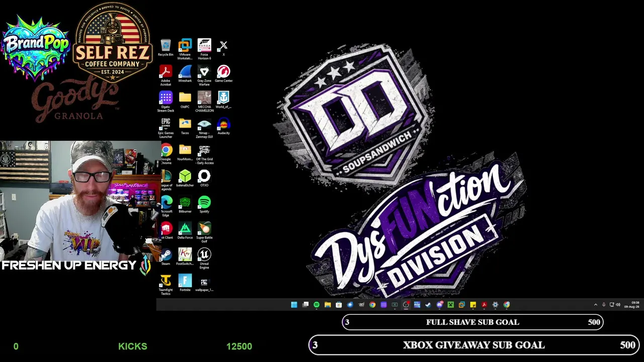Screen dimensions: 644x362
Task: Launch Unreal Engine from the desktop
Action: (x=204, y=258)
